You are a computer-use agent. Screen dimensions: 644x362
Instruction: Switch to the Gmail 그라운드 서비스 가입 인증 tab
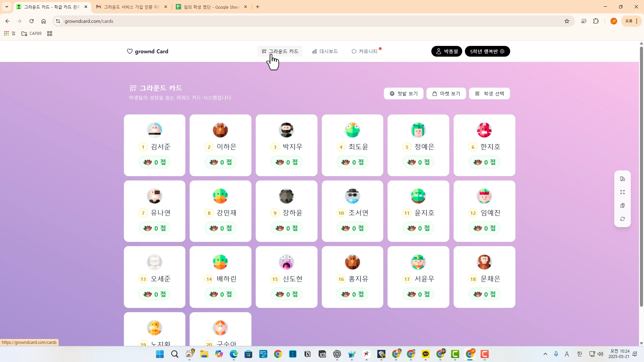click(x=131, y=7)
